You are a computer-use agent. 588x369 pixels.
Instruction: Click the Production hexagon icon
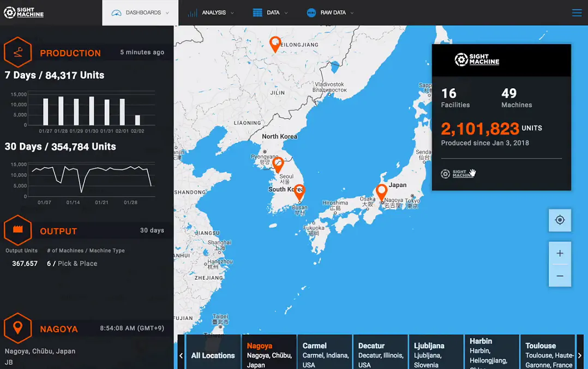pyautogui.click(x=17, y=52)
